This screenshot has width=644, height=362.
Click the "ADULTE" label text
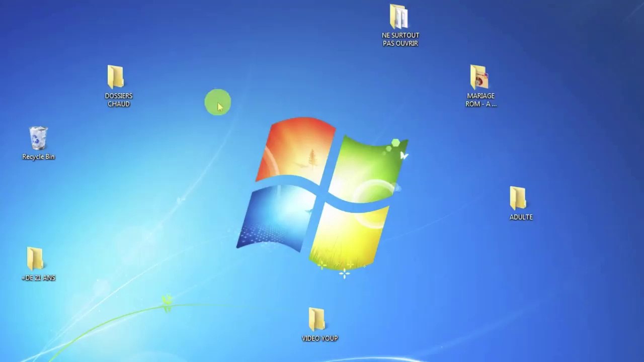pyautogui.click(x=521, y=217)
